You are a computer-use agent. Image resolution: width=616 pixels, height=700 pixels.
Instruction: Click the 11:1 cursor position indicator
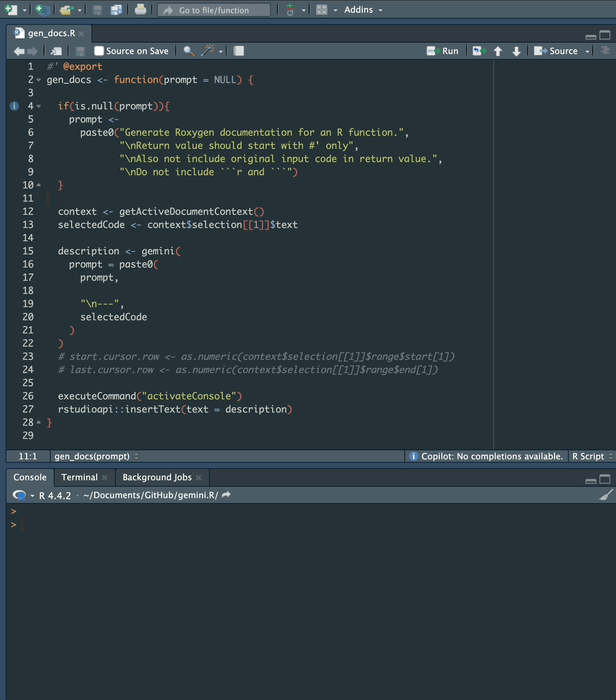28,456
